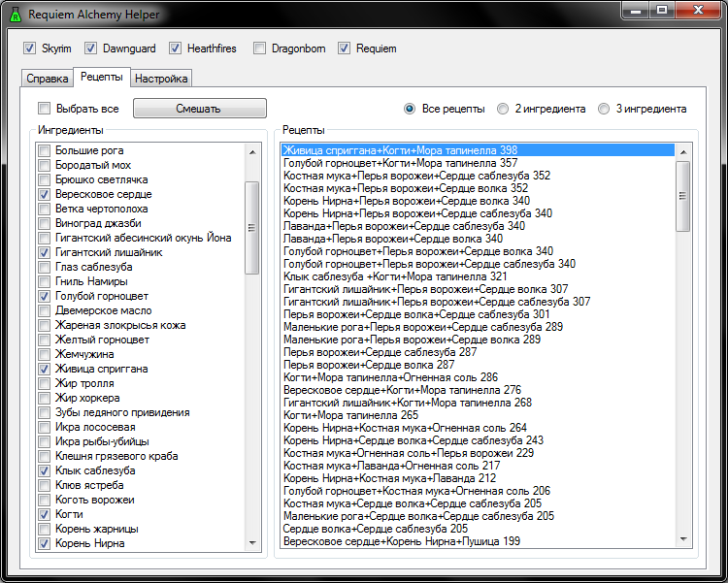Check the Выбрать все checkbox
The height and width of the screenshot is (583, 728).
coord(44,109)
